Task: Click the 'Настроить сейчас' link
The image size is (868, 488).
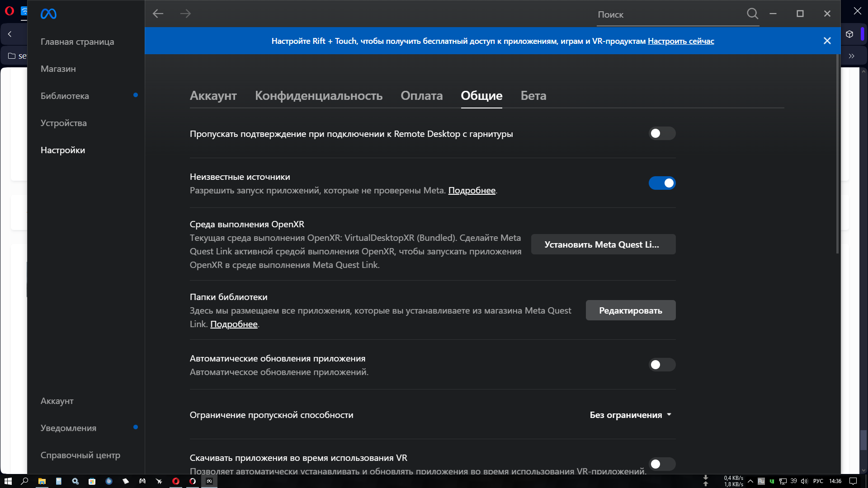Action: (x=681, y=41)
